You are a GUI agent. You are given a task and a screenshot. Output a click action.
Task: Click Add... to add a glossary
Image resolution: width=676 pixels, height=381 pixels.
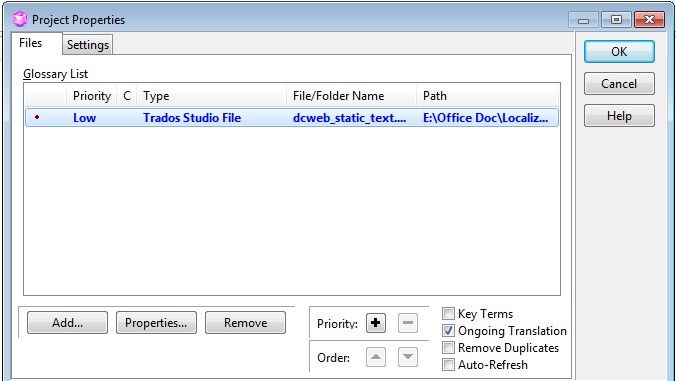(x=67, y=323)
